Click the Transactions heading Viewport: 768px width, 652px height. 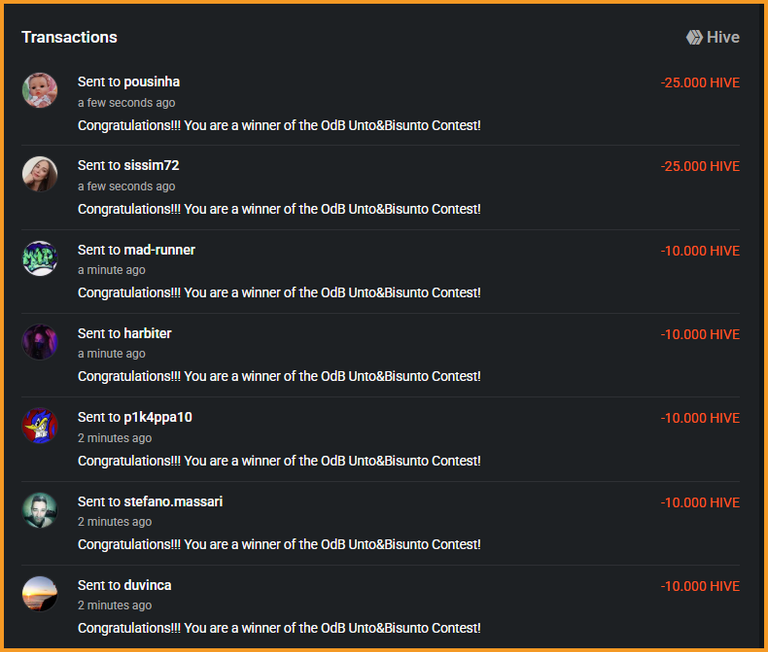(70, 37)
